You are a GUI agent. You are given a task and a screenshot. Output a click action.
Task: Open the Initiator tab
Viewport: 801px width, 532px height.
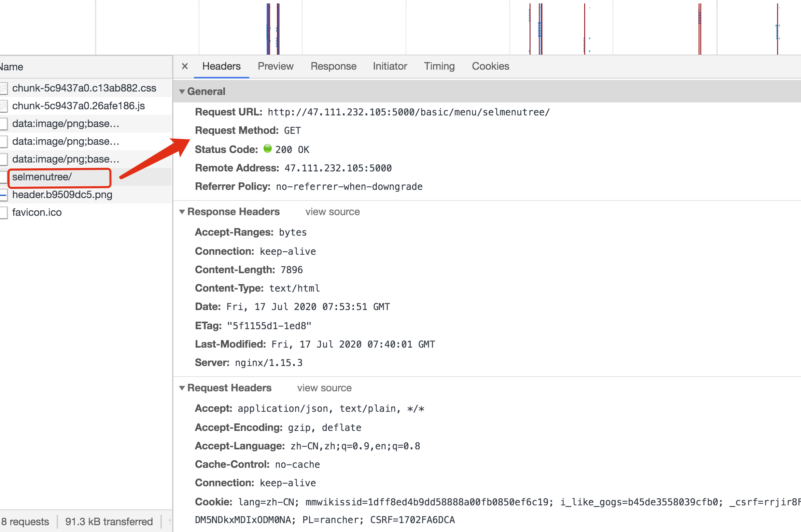click(390, 66)
